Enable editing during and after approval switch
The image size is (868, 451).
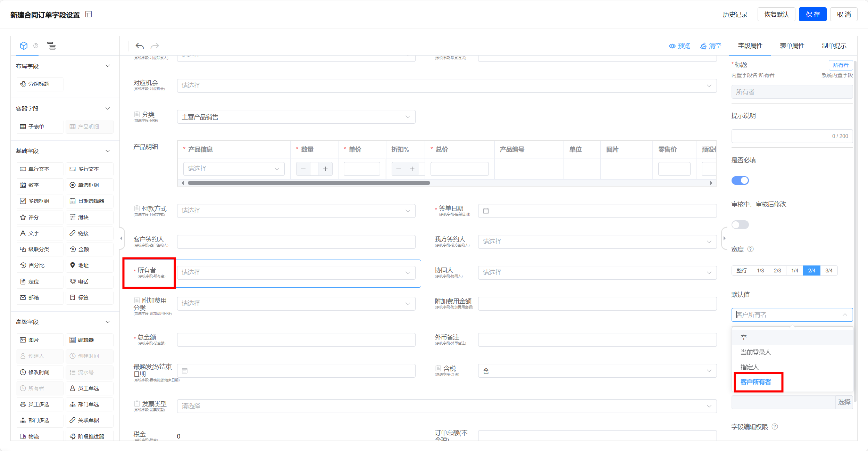tap(740, 224)
